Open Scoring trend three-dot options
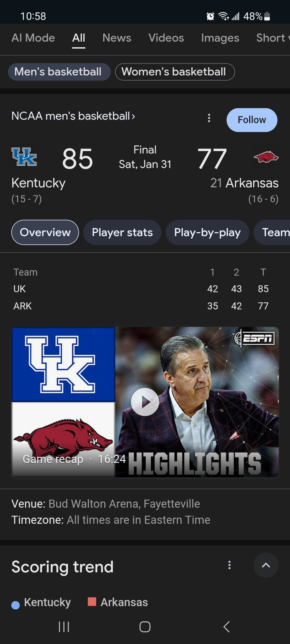The image size is (290, 644). (x=229, y=565)
